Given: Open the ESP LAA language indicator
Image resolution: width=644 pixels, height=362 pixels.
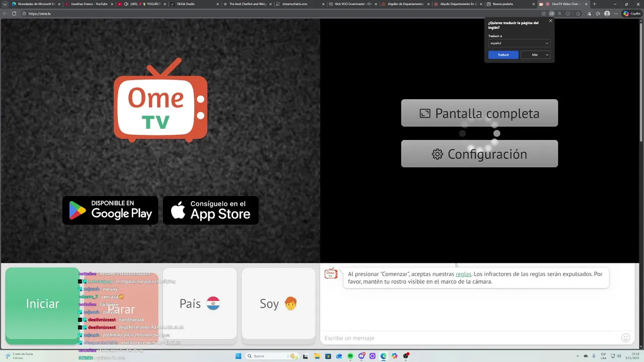Looking at the screenshot, I should [604, 356].
